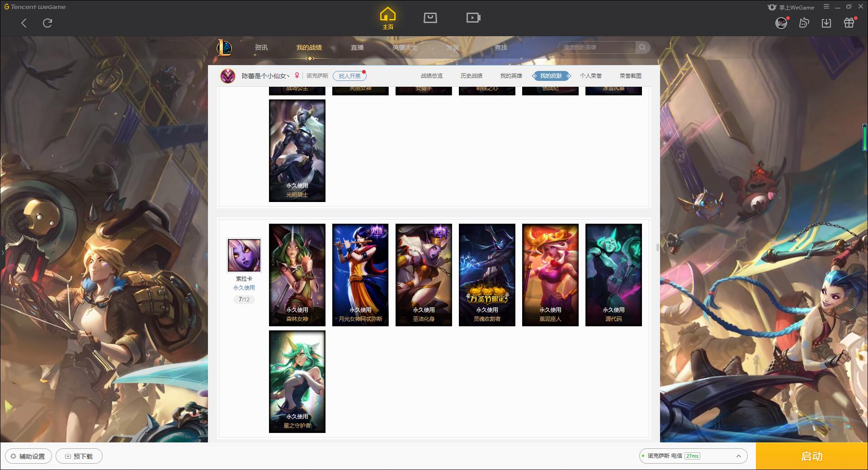Click the 索拉卡 champion name label
This screenshot has width=868, height=470.
[244, 279]
